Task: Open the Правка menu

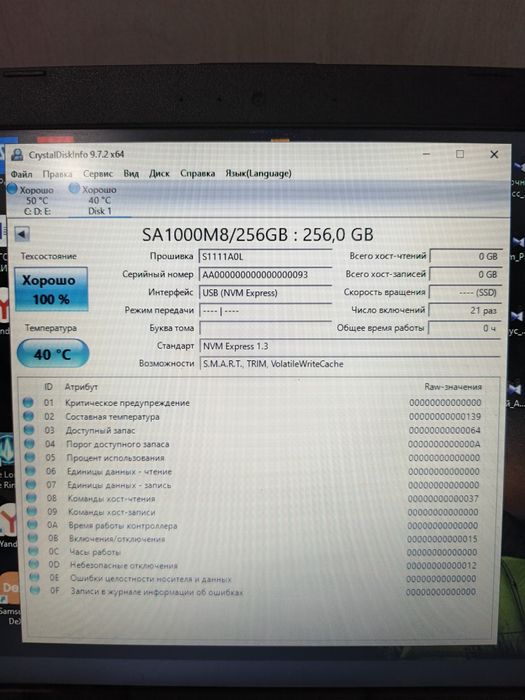Action: [57, 174]
